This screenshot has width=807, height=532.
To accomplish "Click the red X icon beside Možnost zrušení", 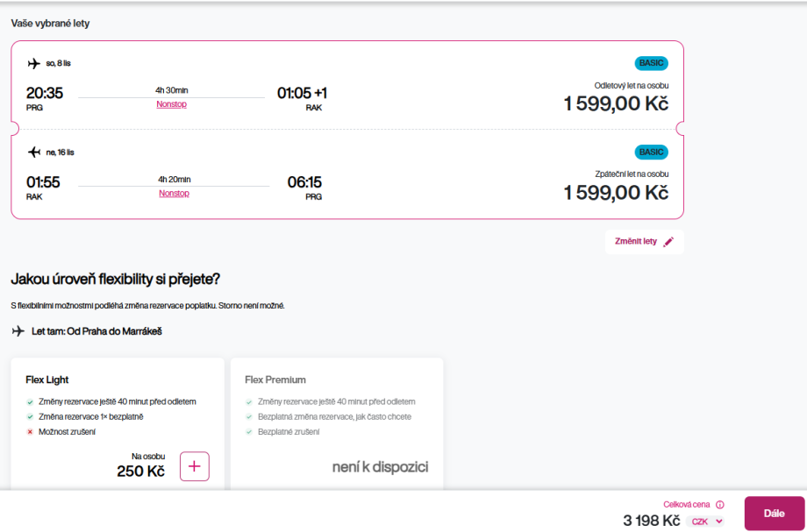I will pos(31,432).
